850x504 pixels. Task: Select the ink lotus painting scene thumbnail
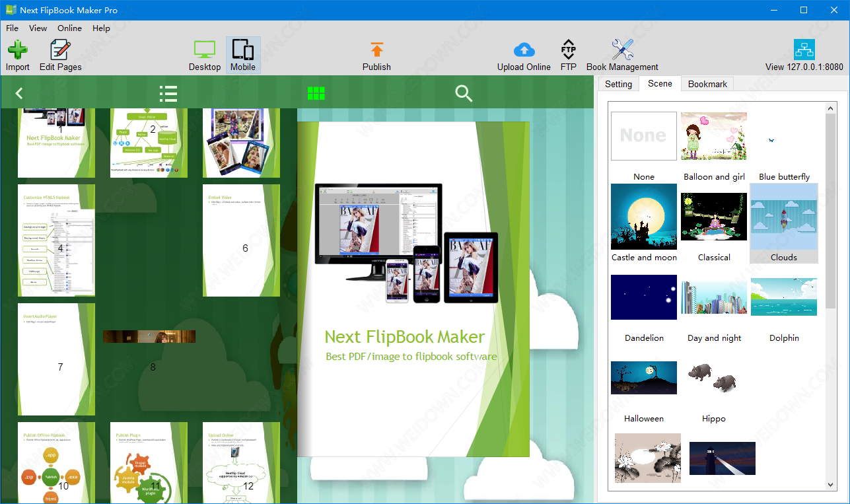(x=648, y=458)
